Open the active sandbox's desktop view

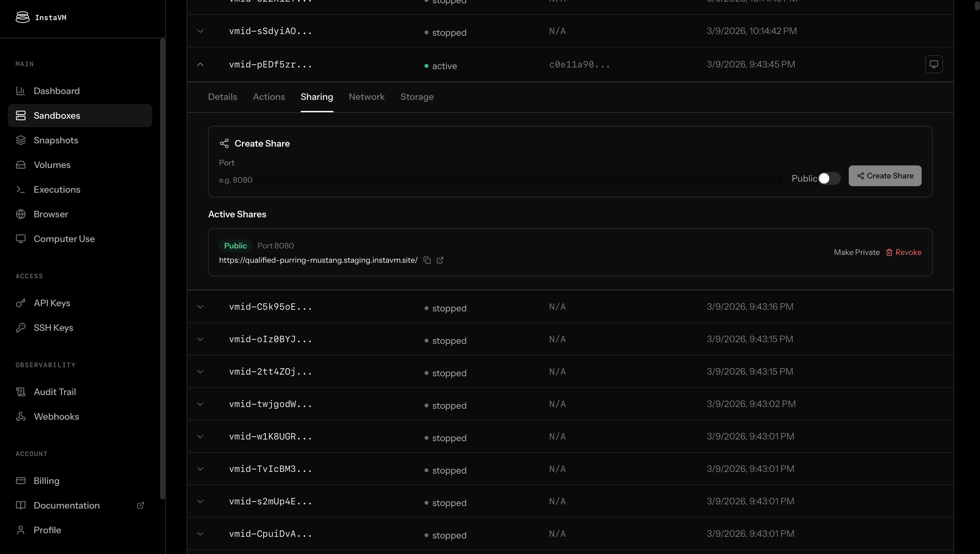click(934, 64)
